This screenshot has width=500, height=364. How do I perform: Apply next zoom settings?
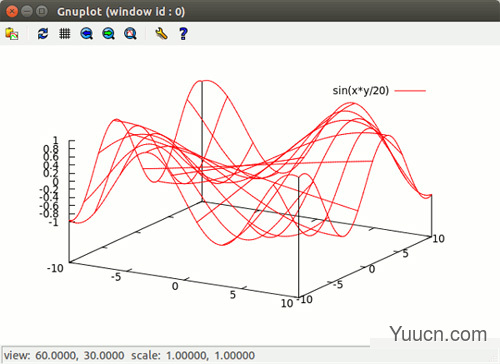point(108,34)
